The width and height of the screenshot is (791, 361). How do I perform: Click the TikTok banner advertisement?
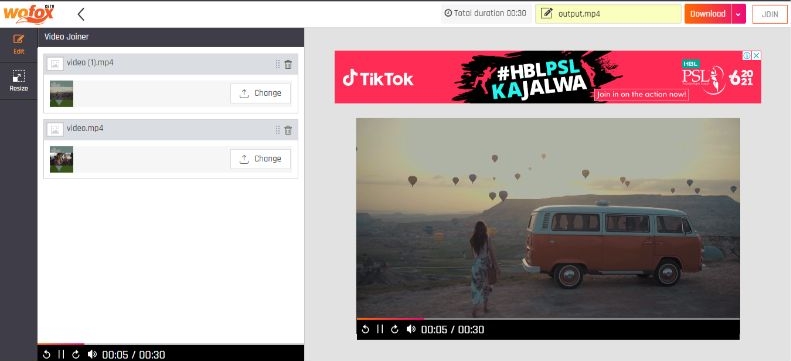548,77
